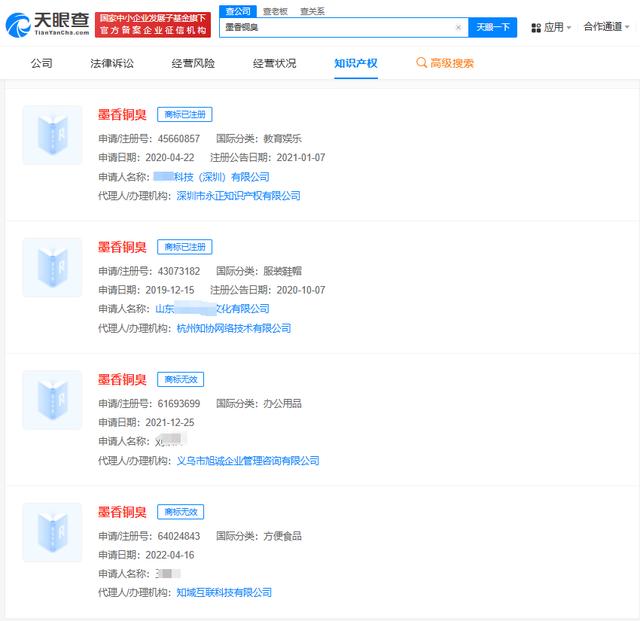This screenshot has height=621, width=640.
Task: Open trademark icon for registration 64024843
Action: click(52, 532)
